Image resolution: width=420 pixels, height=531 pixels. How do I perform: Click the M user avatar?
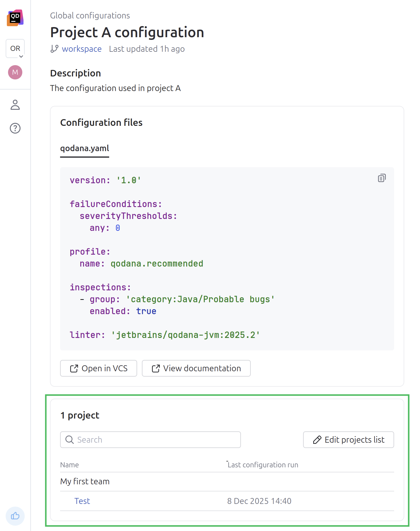[15, 72]
